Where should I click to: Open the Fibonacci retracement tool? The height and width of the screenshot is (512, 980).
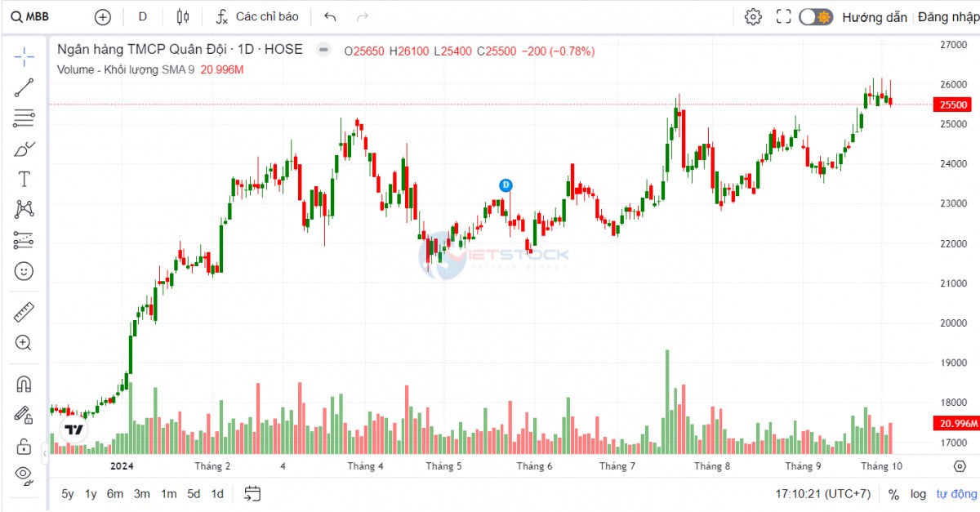click(24, 118)
